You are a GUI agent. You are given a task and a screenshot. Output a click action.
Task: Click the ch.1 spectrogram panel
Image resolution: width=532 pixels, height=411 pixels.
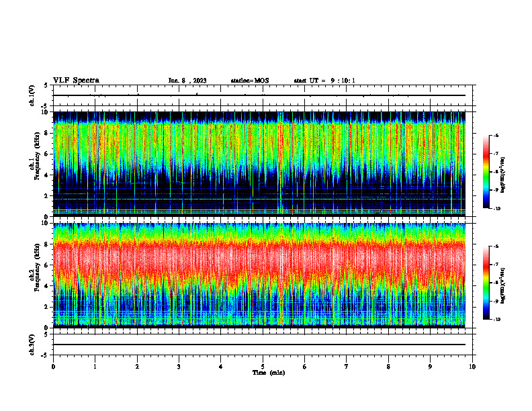[x=259, y=164]
